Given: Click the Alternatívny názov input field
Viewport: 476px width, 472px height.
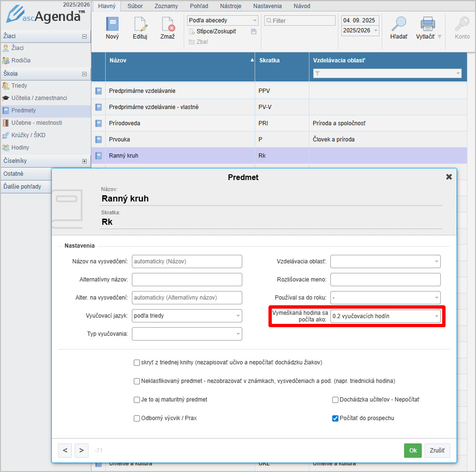Looking at the screenshot, I should (x=187, y=280).
